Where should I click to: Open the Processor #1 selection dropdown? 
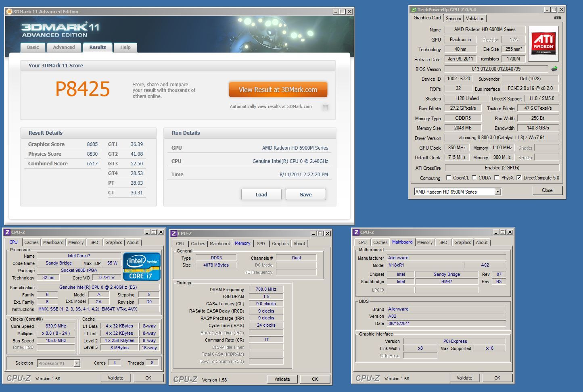(x=77, y=363)
